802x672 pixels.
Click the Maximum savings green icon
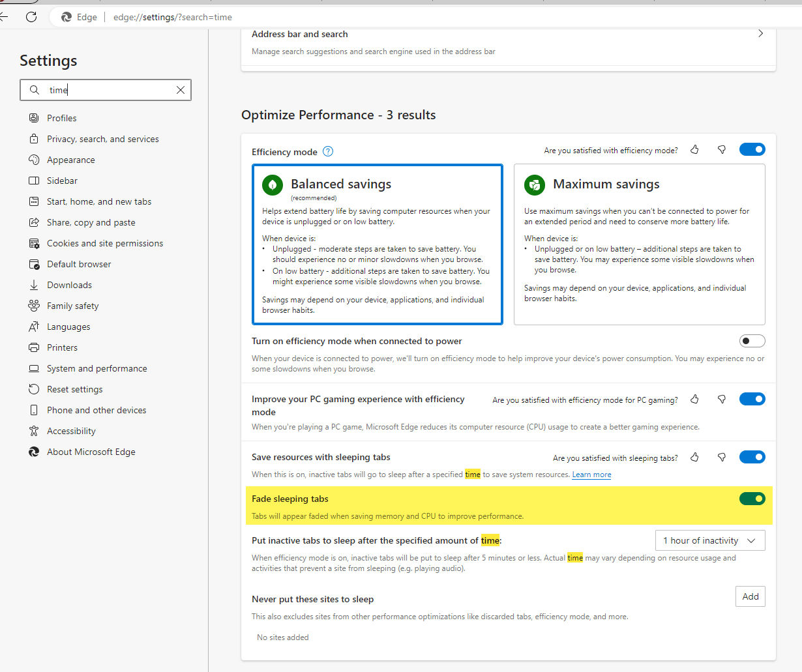pyautogui.click(x=535, y=185)
